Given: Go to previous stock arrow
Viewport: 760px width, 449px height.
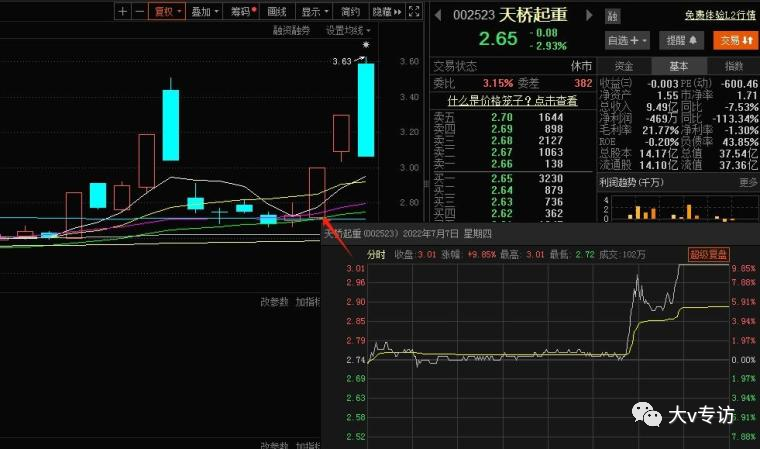Looking at the screenshot, I should (438, 15).
